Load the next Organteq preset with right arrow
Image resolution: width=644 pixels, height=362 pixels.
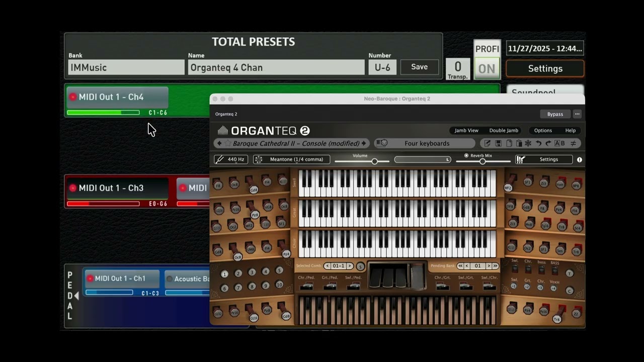click(x=364, y=143)
